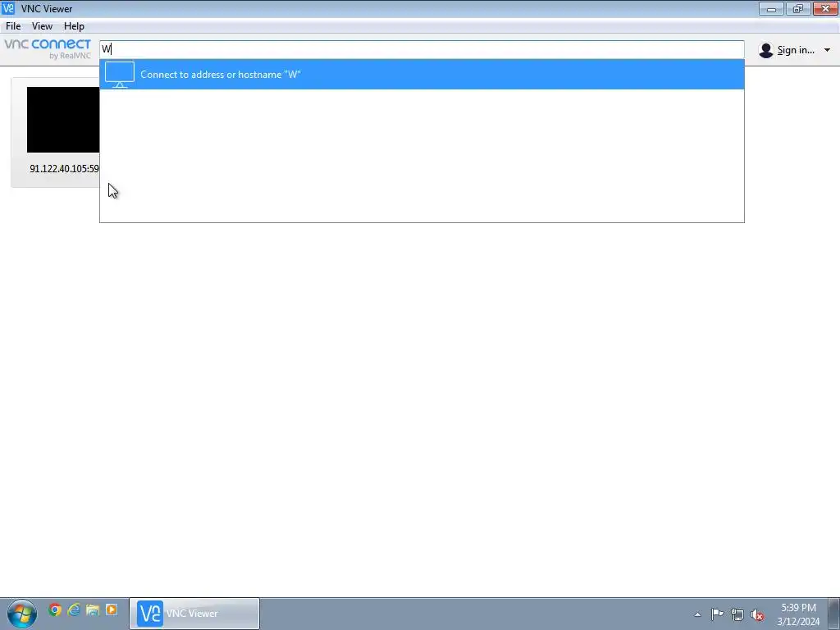The height and width of the screenshot is (630, 840).
Task: Click the Sign in... button
Action: click(796, 50)
